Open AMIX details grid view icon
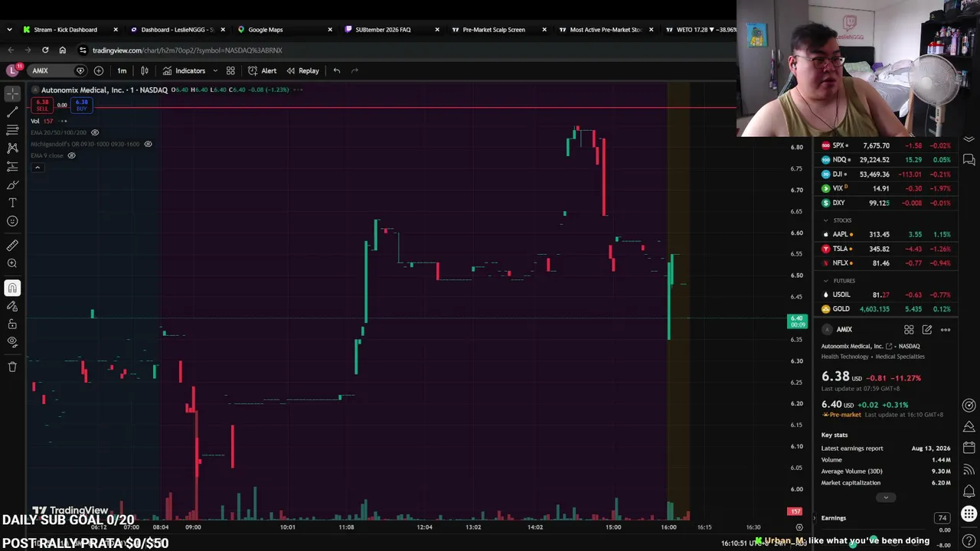The image size is (980, 551). click(909, 330)
